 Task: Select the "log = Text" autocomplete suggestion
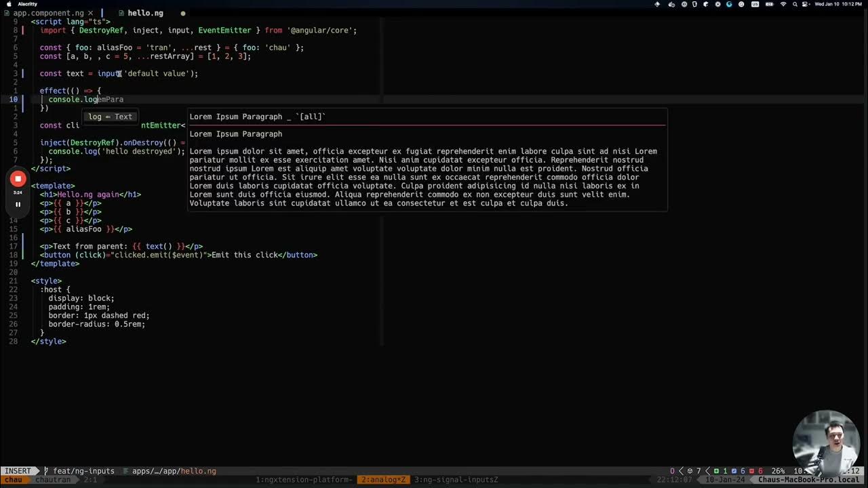110,117
